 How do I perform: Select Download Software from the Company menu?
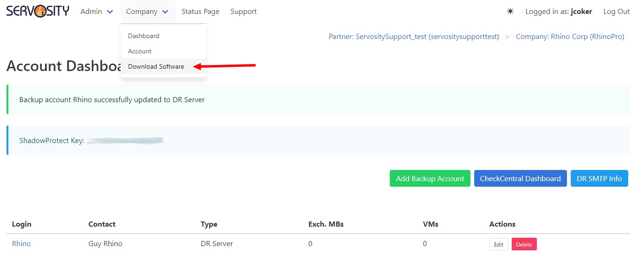pyautogui.click(x=156, y=66)
